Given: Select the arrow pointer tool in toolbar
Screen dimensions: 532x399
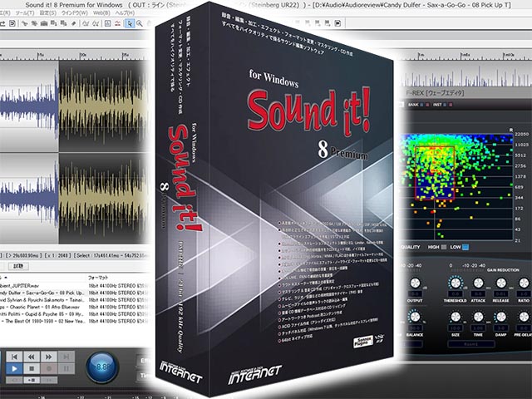Looking at the screenshot, I should [x=130, y=23].
